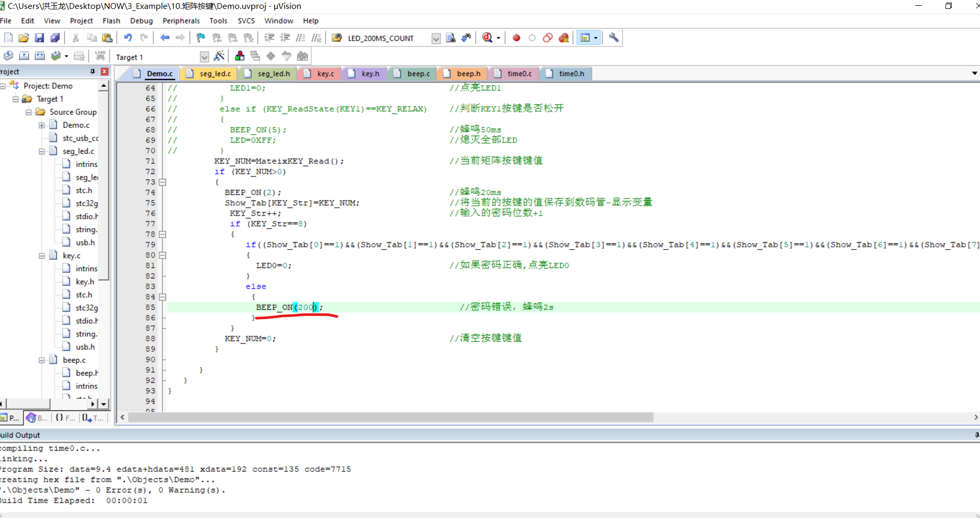Open LED_200MS_COUNT find combo dropdown
Viewport: 980px width, 518px height.
coord(436,38)
